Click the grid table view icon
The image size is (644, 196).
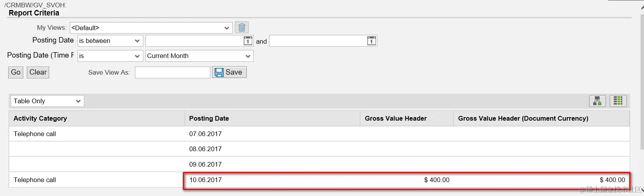coord(618,101)
